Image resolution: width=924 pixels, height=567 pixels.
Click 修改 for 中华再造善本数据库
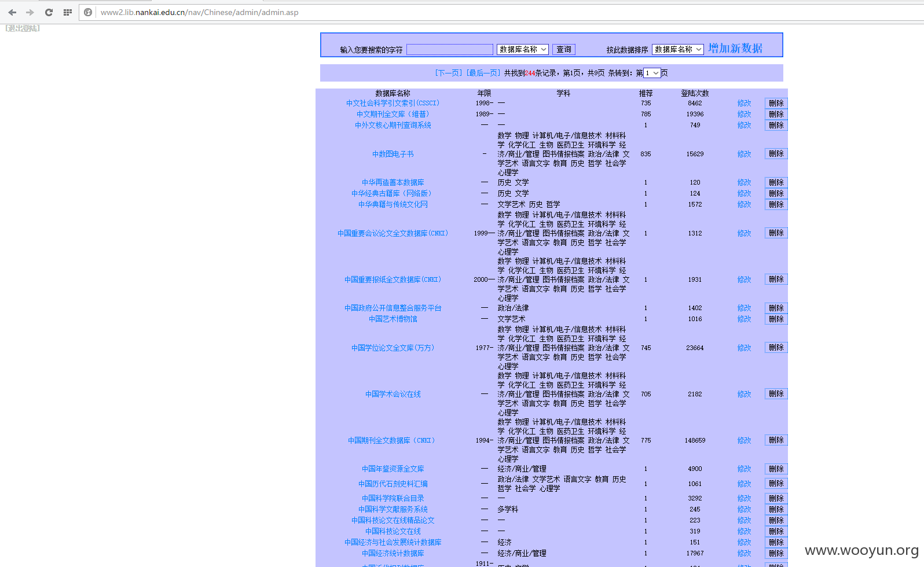(745, 182)
